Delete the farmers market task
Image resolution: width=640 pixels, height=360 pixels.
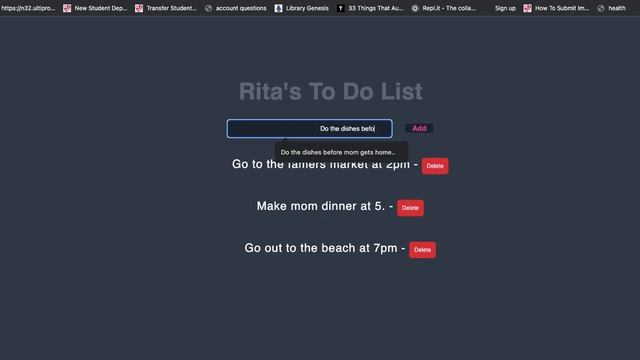pos(435,166)
